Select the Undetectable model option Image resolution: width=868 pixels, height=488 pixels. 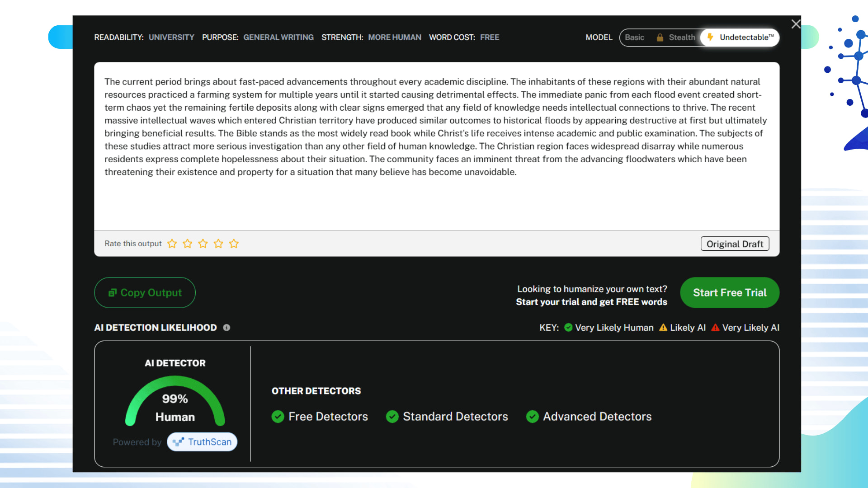(x=741, y=38)
